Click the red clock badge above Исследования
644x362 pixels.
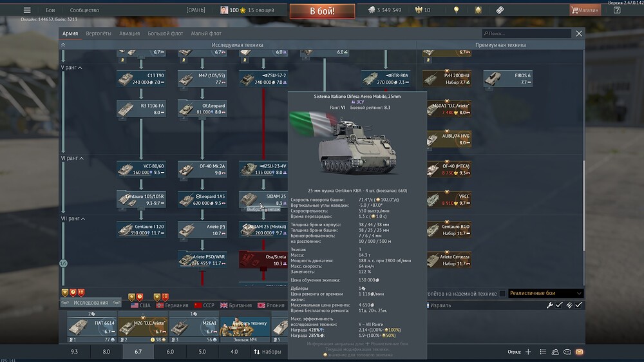pos(73,292)
